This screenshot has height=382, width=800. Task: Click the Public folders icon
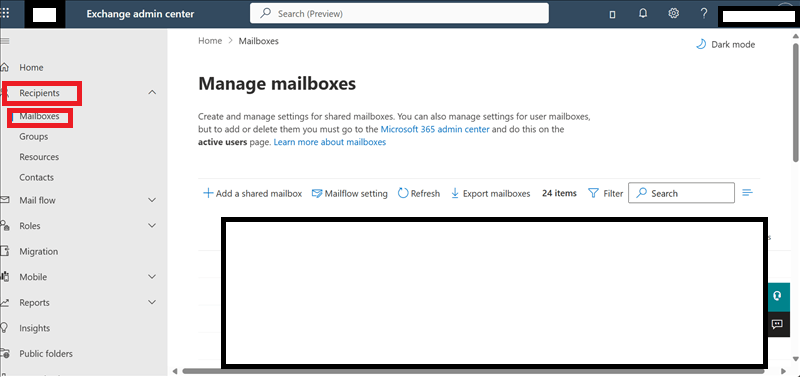point(5,353)
